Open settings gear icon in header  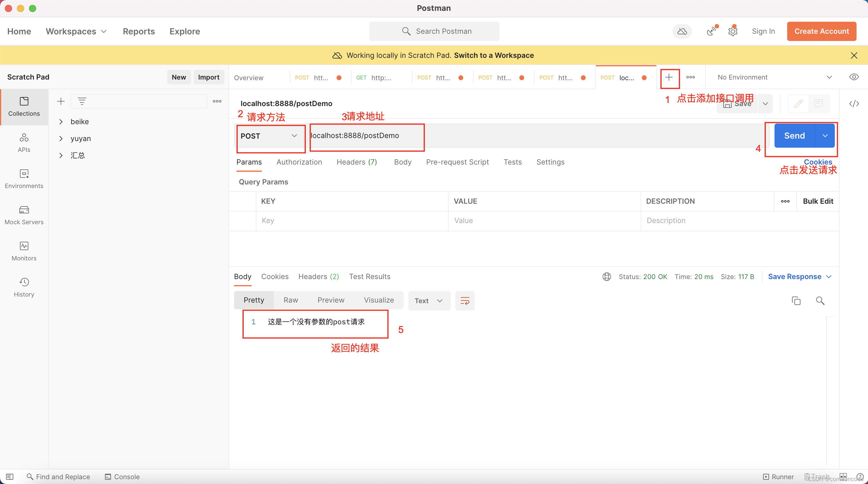733,31
